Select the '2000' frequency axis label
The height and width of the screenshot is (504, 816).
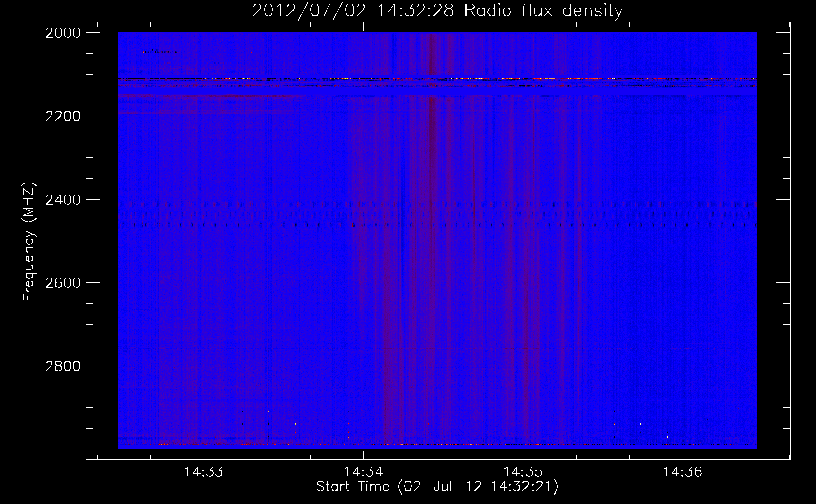pos(63,33)
